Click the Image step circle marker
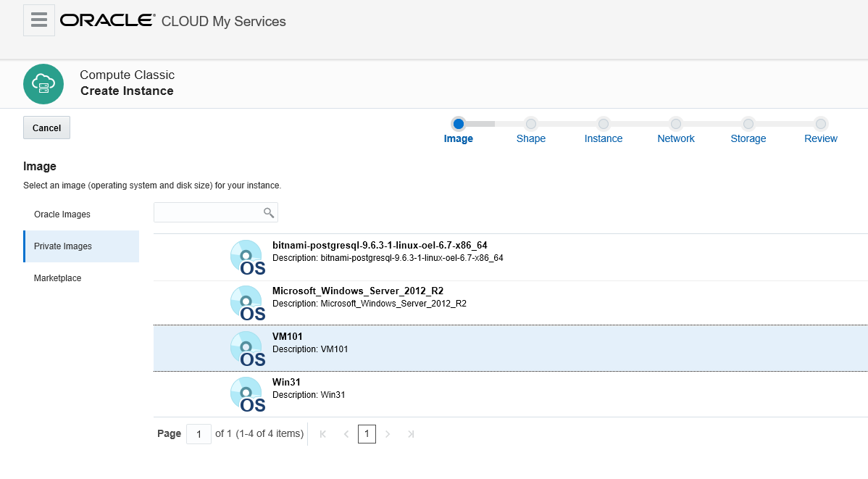Image resolution: width=868 pixels, height=479 pixels. 459,123
